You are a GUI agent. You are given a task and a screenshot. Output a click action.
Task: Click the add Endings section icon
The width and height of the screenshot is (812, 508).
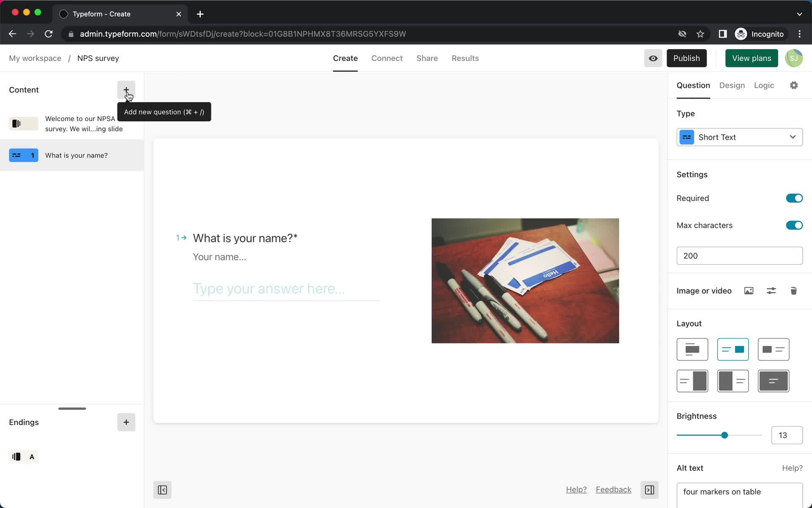click(126, 422)
